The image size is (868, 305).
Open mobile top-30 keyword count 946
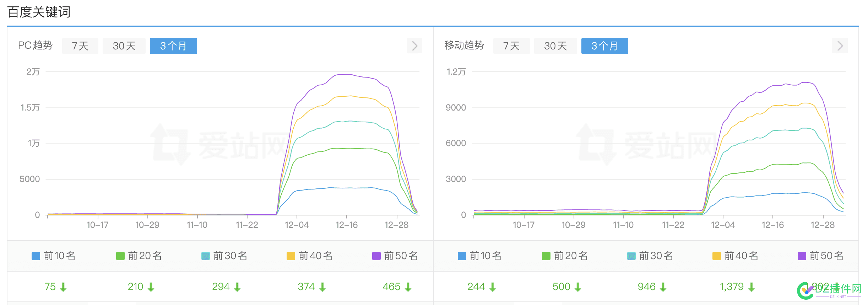646,287
